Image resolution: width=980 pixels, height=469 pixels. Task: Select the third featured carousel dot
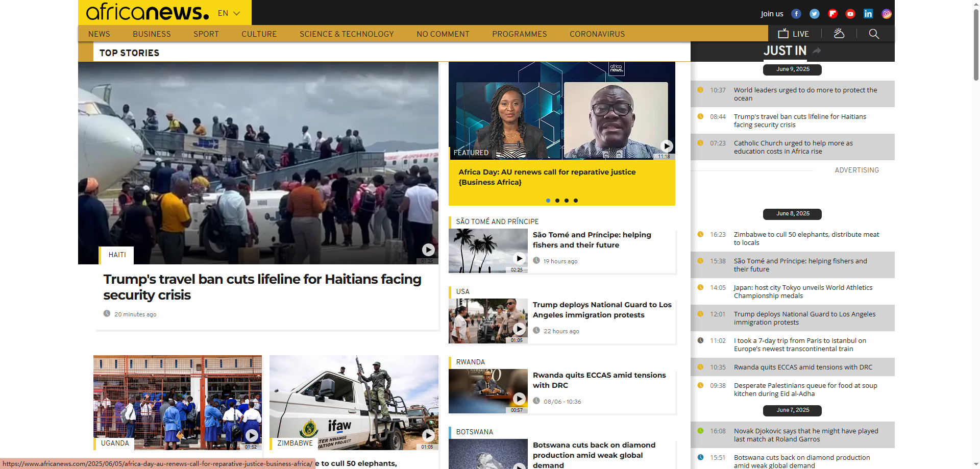tap(567, 201)
